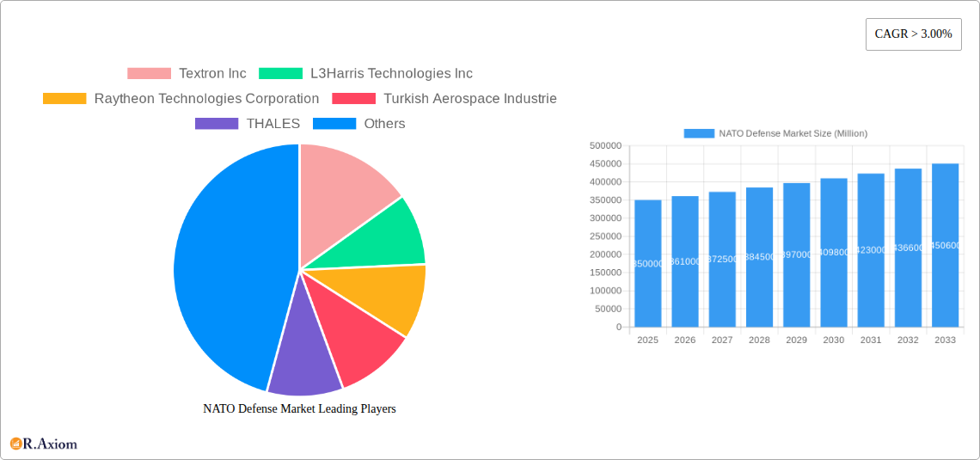This screenshot has height=460, width=980.
Task: Click the R.Axiom logo icon
Action: (x=16, y=444)
